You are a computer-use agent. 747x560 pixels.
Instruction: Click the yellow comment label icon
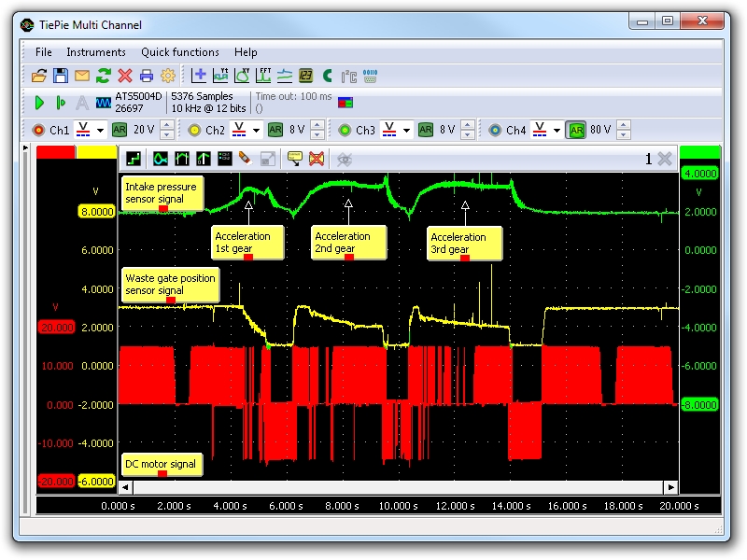tap(294, 159)
